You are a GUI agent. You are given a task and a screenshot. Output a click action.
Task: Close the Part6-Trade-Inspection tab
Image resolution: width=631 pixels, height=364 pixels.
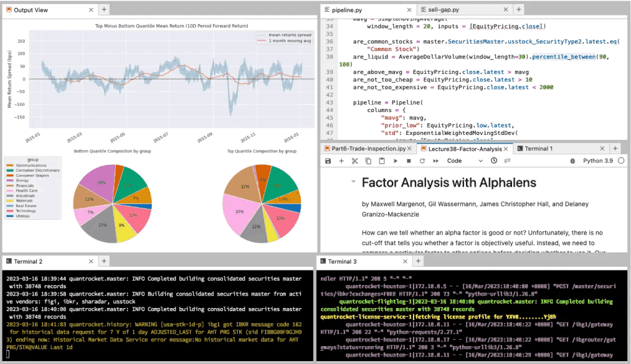pyautogui.click(x=409, y=149)
